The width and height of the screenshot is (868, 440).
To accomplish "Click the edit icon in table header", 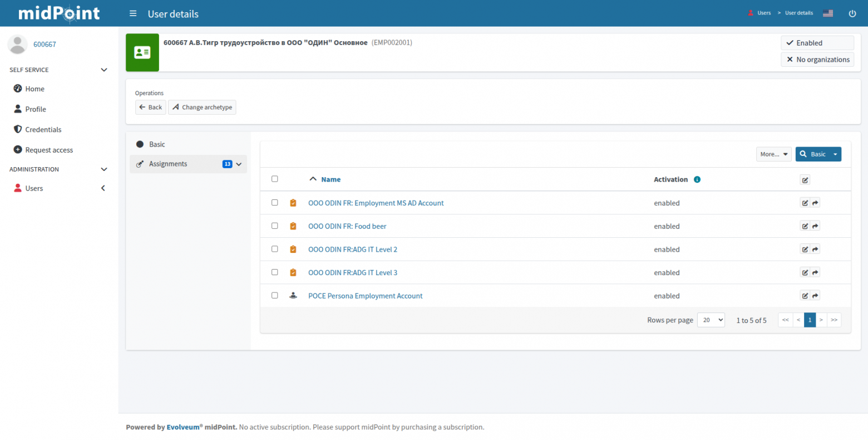I will [805, 179].
